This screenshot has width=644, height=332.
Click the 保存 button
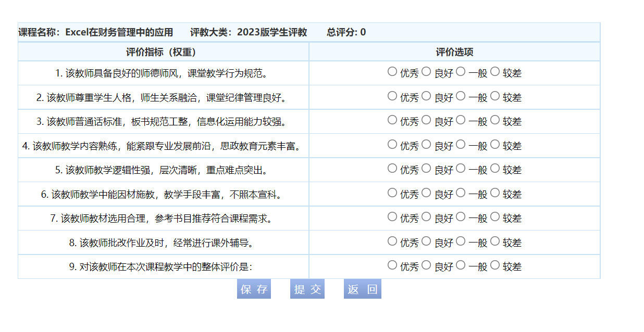(x=254, y=289)
